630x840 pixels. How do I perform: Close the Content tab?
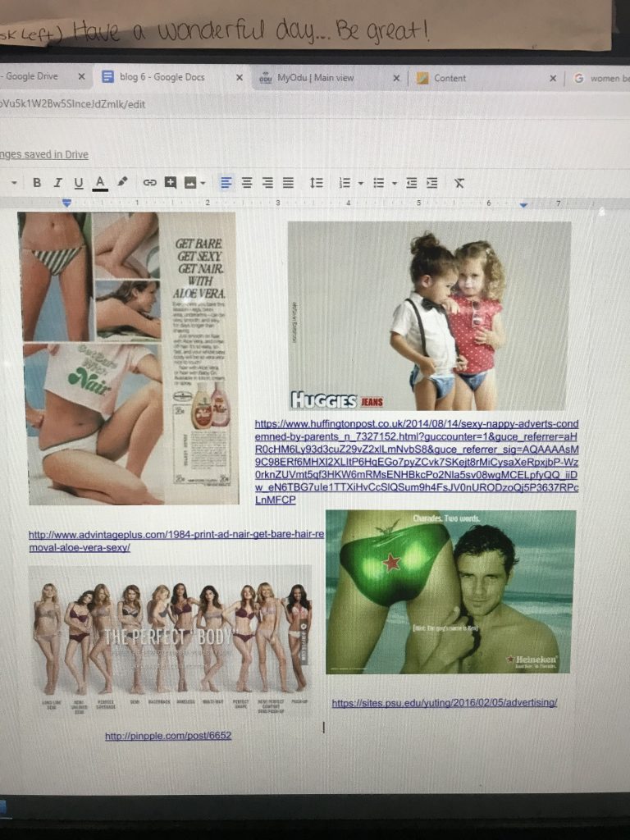tap(553, 79)
